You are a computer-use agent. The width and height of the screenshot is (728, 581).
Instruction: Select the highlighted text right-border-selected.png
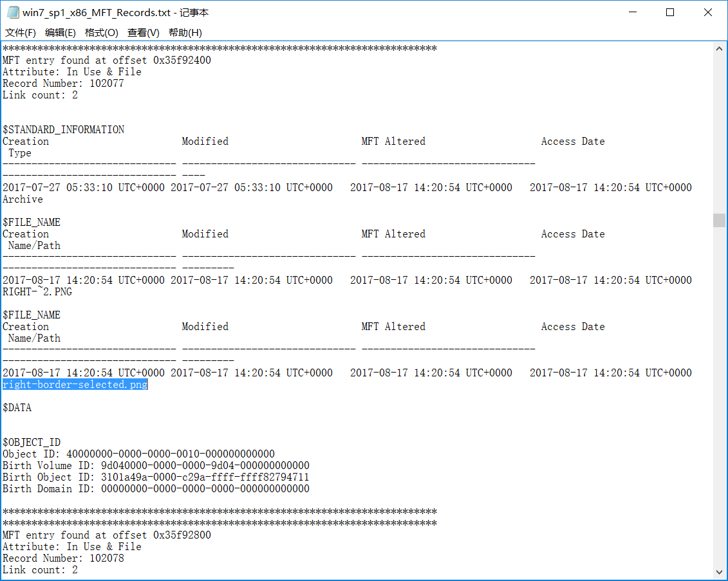(75, 384)
